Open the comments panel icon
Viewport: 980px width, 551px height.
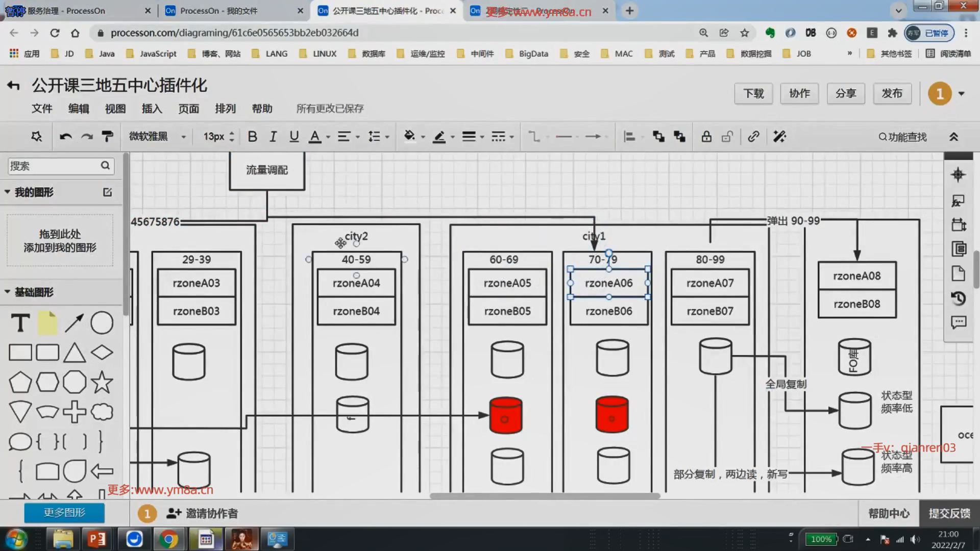click(x=958, y=322)
